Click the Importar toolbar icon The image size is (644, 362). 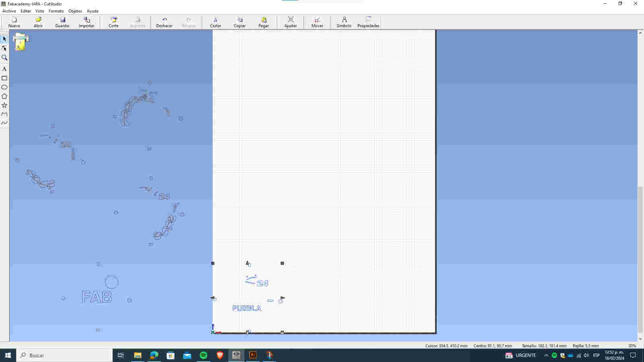(x=87, y=22)
